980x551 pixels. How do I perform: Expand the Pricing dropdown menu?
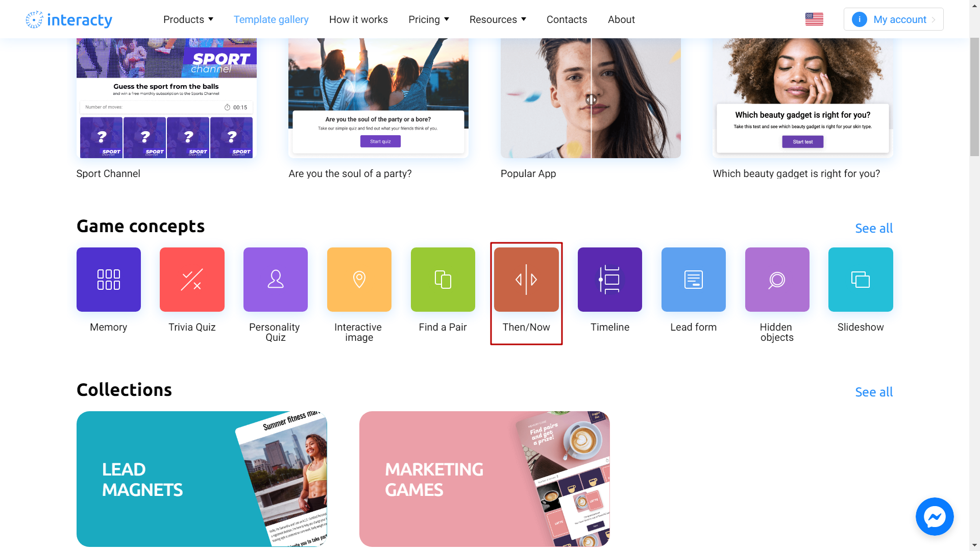coord(428,19)
